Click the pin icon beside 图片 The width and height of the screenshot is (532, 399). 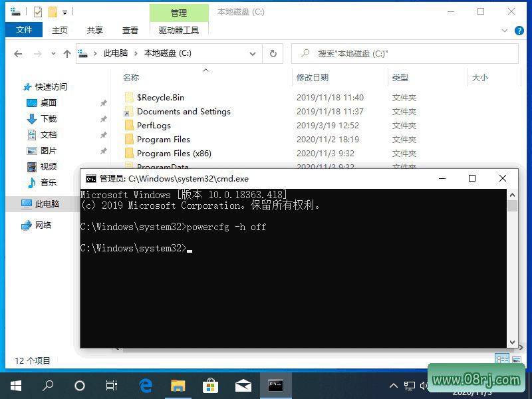(104, 151)
